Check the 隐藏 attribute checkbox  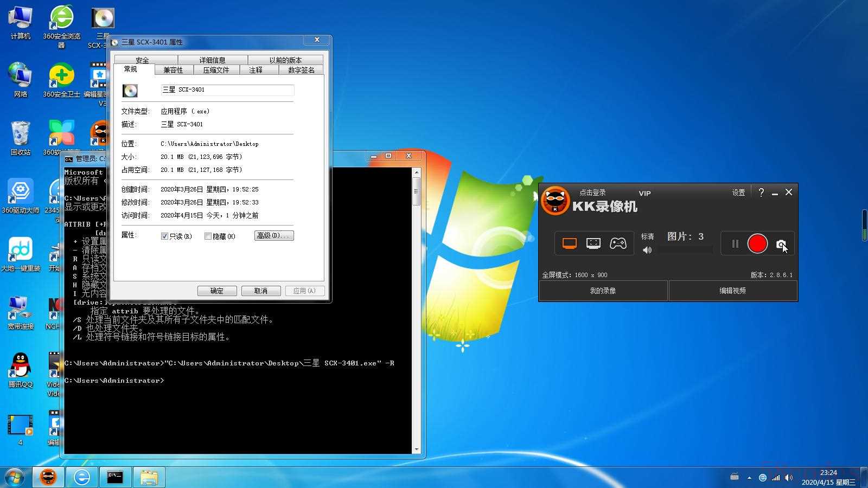coord(208,236)
